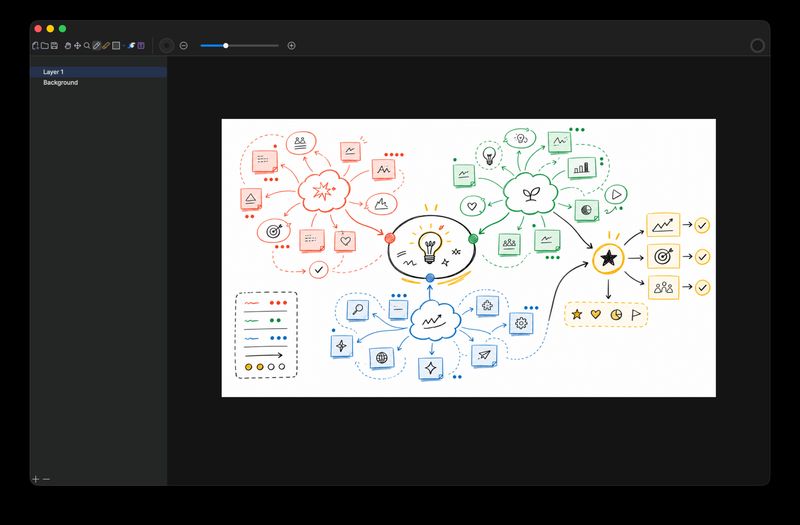The height and width of the screenshot is (525, 800).
Task: Select the Background layer row
Action: pos(98,82)
